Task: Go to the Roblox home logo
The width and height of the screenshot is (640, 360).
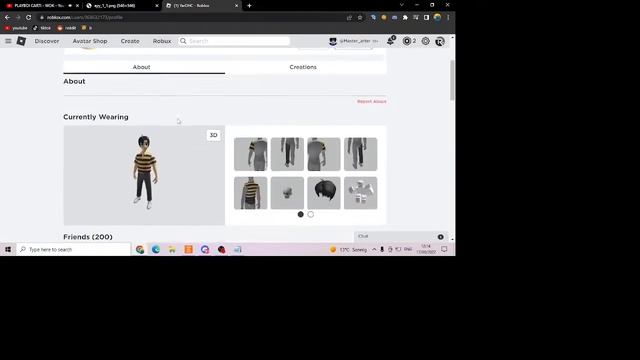Action: 21,41
